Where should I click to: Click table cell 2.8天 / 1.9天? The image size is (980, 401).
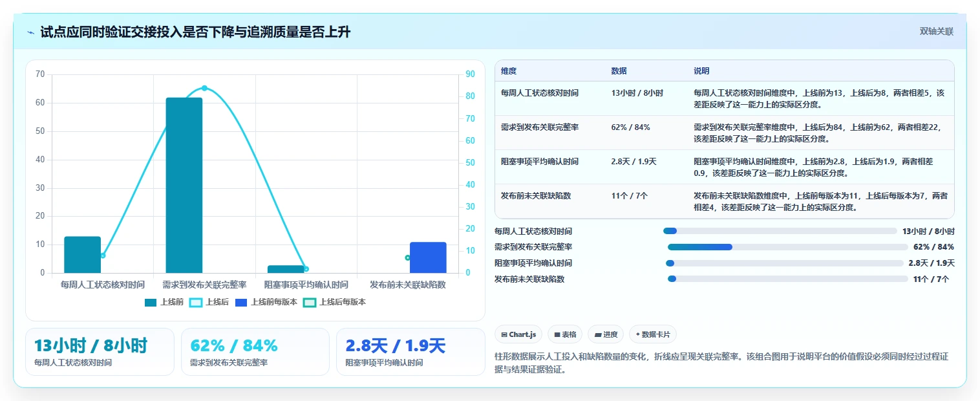[x=634, y=161]
